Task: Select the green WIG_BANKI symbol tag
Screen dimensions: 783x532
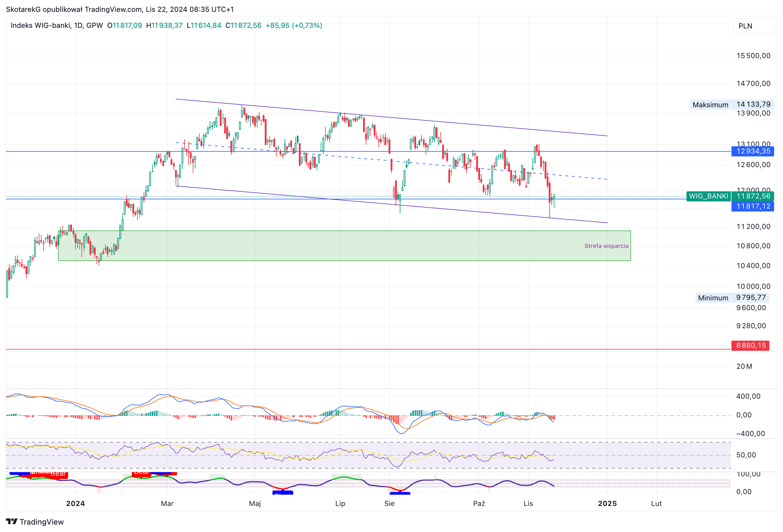Action: (x=709, y=196)
